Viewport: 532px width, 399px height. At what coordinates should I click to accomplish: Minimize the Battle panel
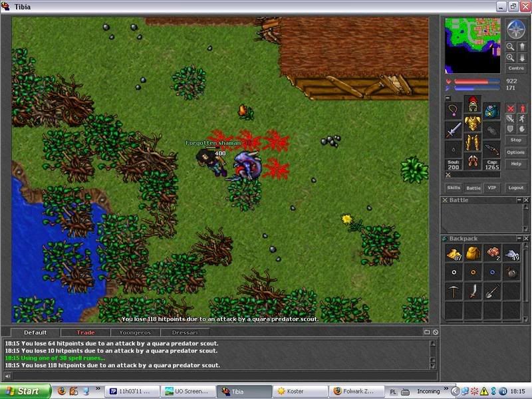tap(519, 200)
